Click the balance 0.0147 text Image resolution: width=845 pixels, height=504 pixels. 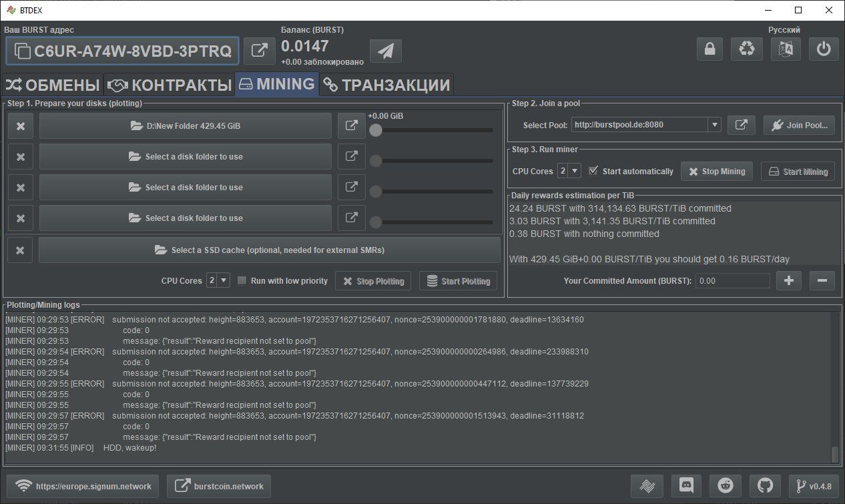coord(305,46)
